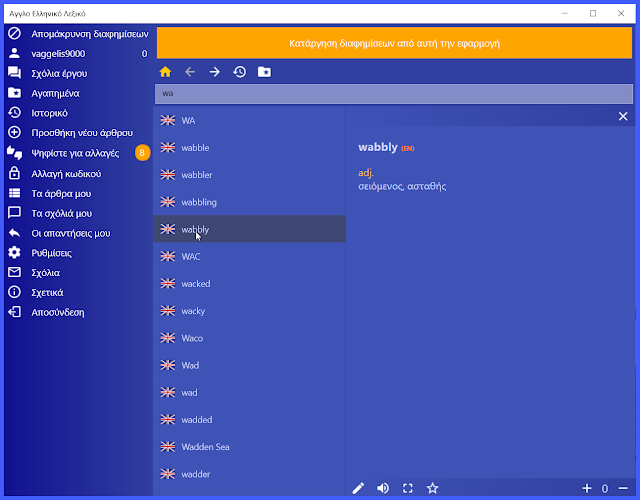640x500 pixels.
Task: Click the Τα σχόλιά μου bubble icon
Action: pyautogui.click(x=14, y=213)
